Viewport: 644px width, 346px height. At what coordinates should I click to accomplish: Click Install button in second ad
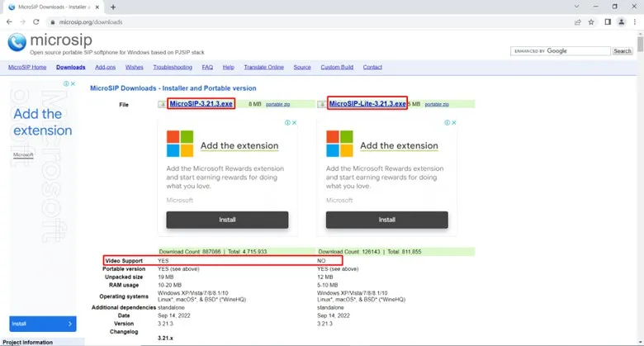point(387,220)
